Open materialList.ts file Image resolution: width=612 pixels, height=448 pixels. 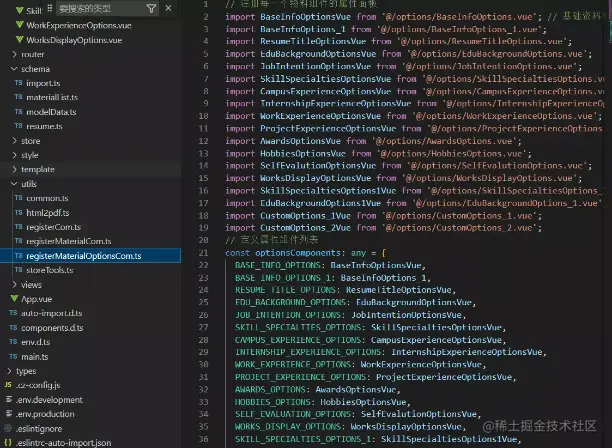pyautogui.click(x=52, y=97)
